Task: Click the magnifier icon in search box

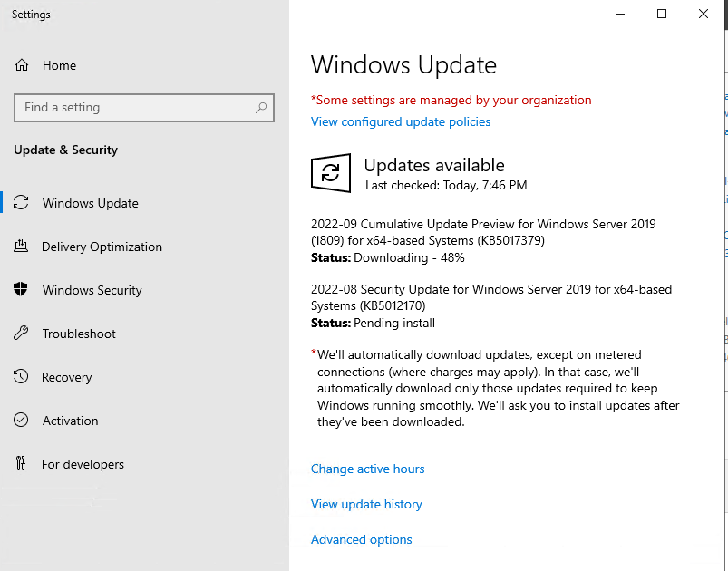Action: 261,108
